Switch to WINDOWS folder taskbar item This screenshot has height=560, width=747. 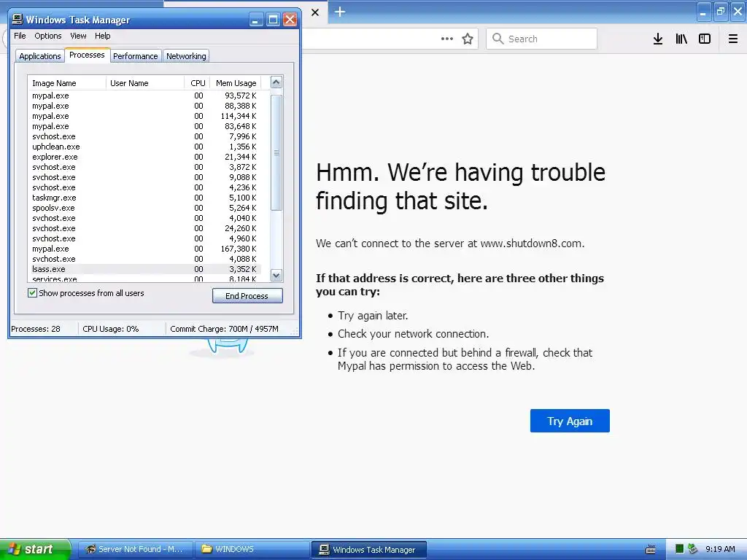252,549
